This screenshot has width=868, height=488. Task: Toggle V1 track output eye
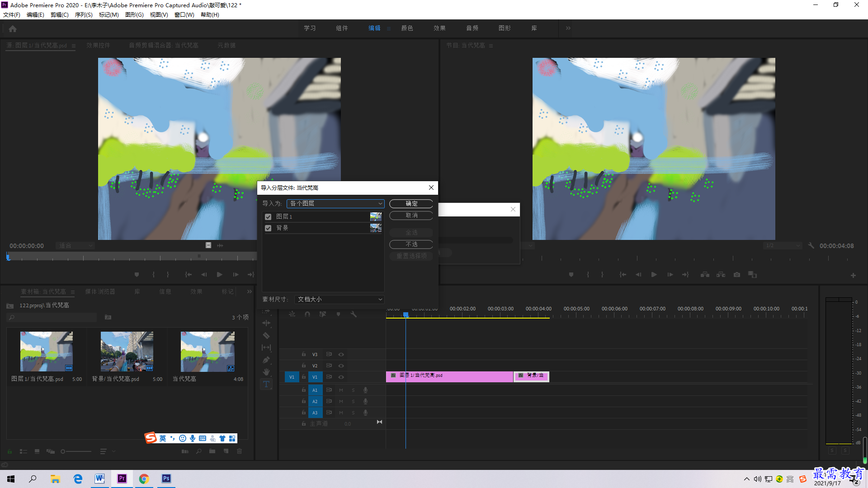pos(341,377)
